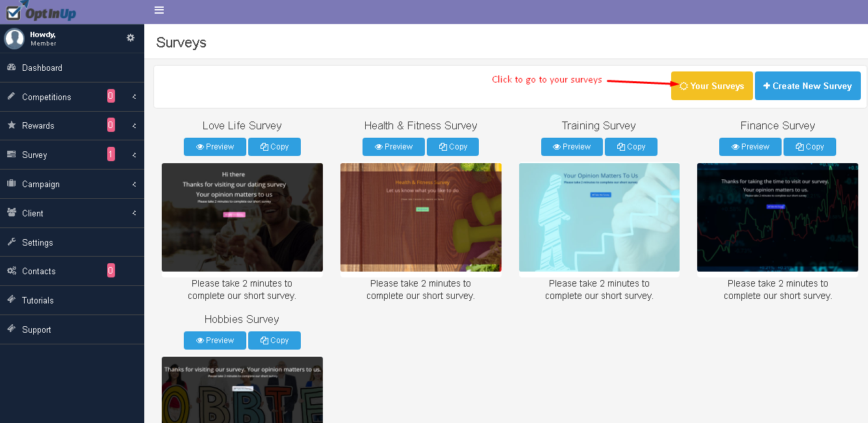The height and width of the screenshot is (423, 868).
Task: Toggle the hamburger menu icon
Action: 159,10
